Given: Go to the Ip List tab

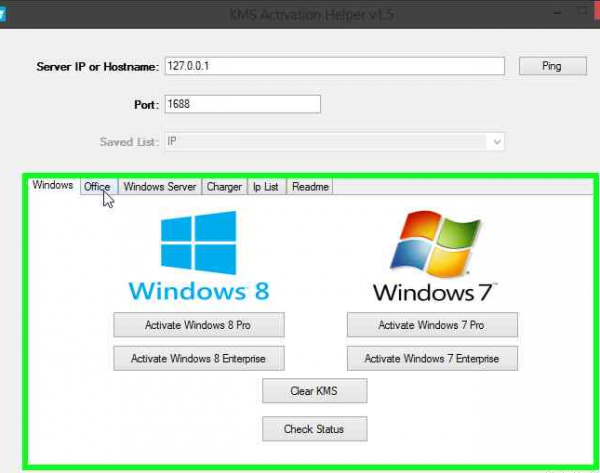Looking at the screenshot, I should [x=266, y=187].
